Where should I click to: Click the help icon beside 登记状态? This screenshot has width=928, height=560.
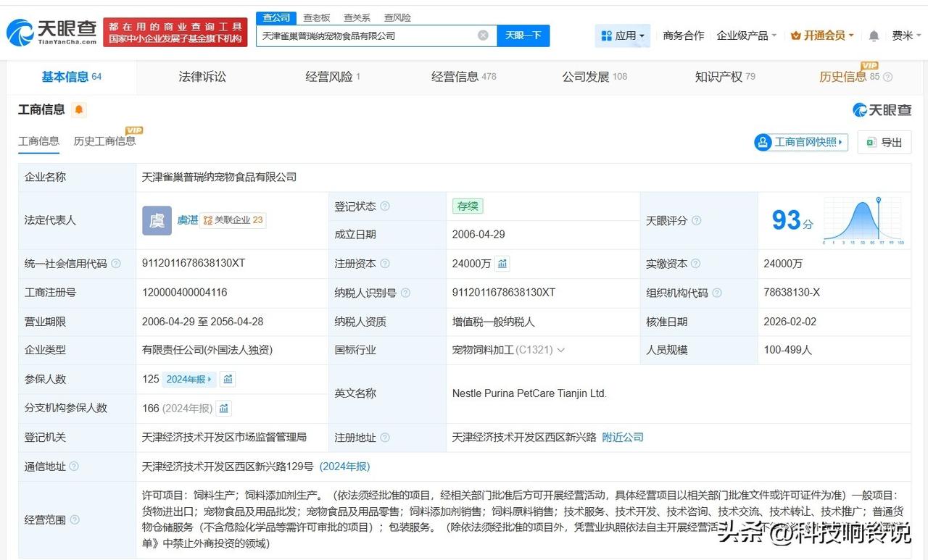pyautogui.click(x=385, y=206)
